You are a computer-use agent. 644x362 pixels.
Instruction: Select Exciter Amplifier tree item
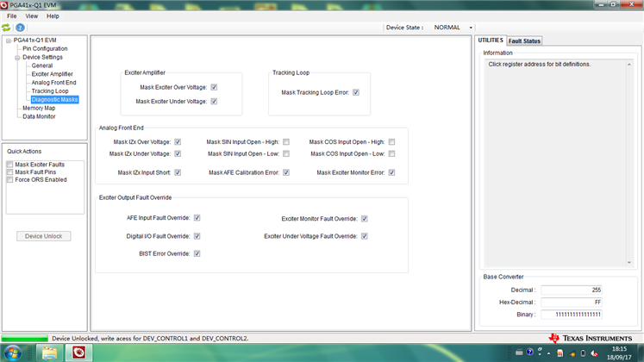[53, 74]
